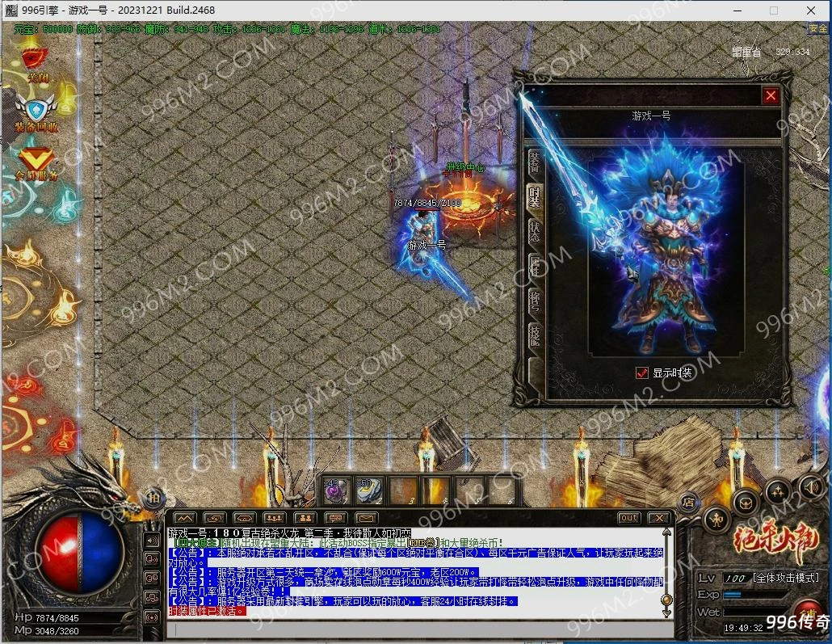Use the white stone in quick slot 2
This screenshot has height=644, width=832.
point(370,490)
